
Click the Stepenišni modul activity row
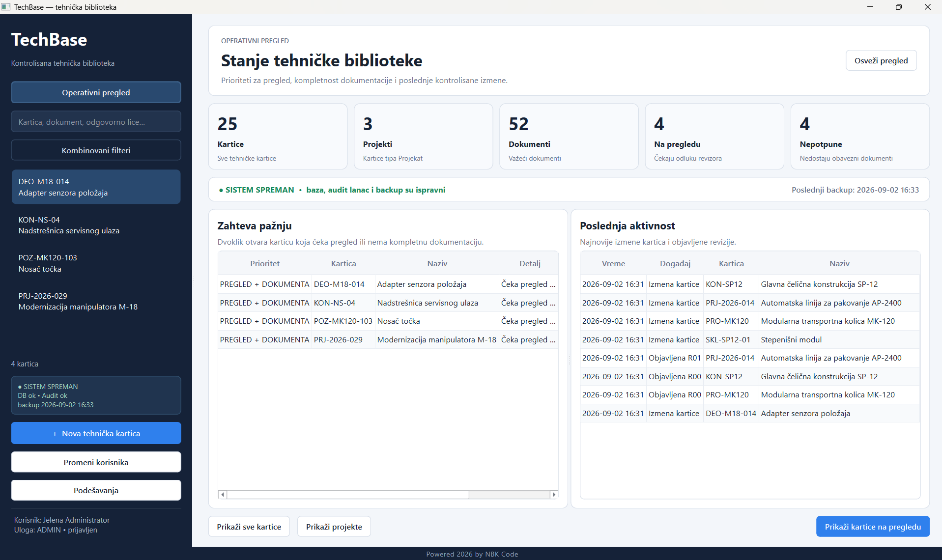click(750, 339)
